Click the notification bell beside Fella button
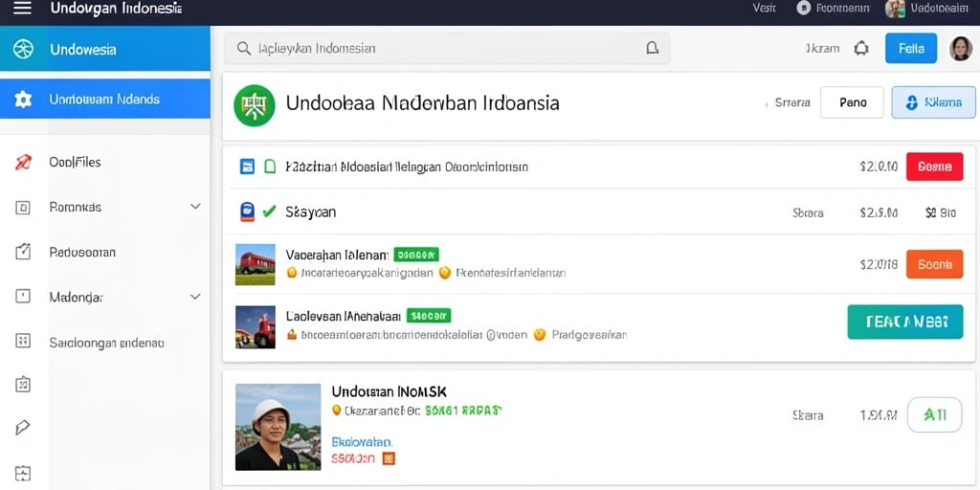This screenshot has height=490, width=980. [861, 48]
